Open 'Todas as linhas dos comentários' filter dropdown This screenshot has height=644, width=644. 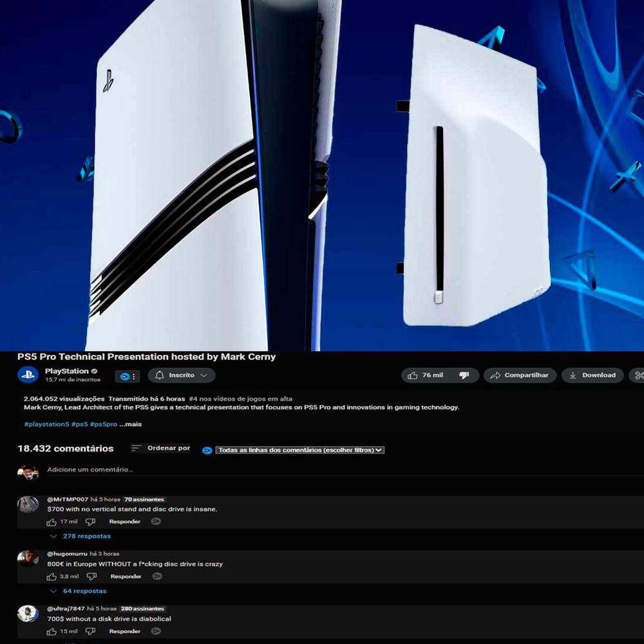click(x=300, y=450)
